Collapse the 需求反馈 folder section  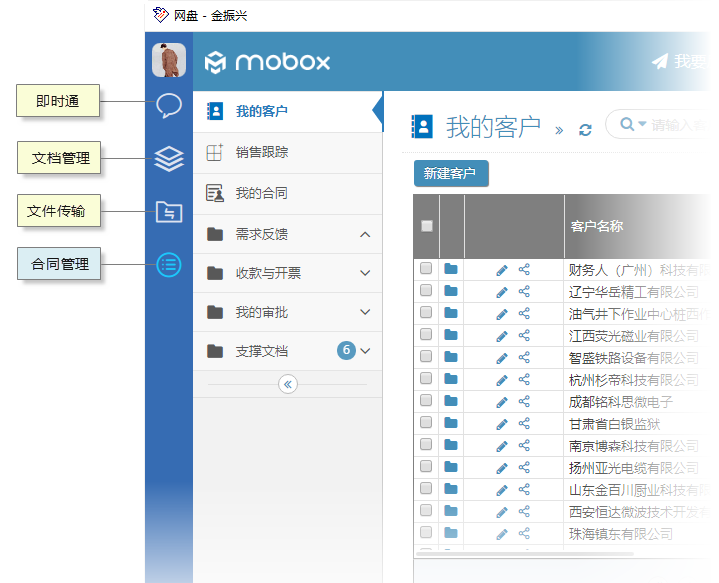(365, 234)
